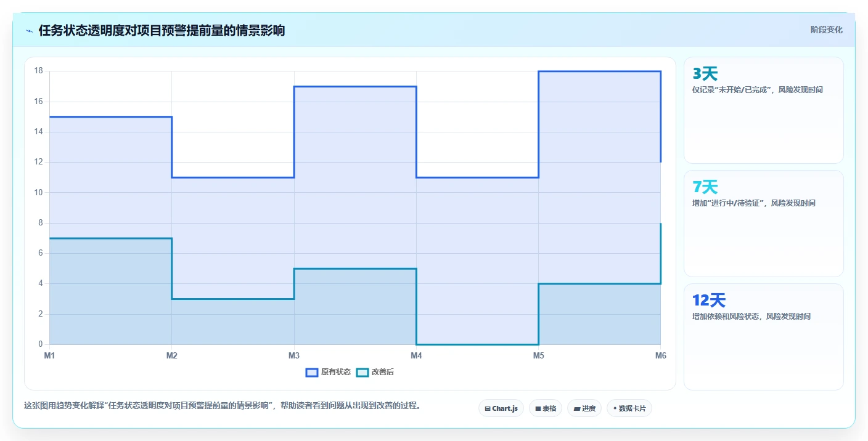Select the 进度 tag

584,408
